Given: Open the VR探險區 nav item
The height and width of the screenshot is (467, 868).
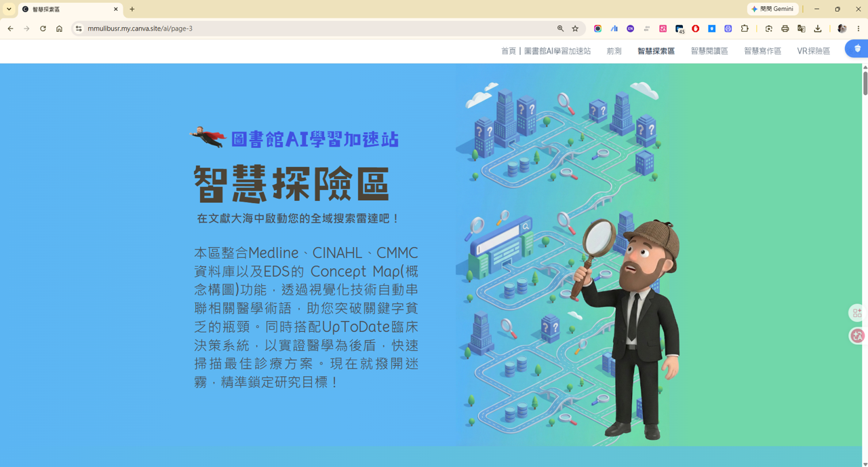Looking at the screenshot, I should coord(813,51).
